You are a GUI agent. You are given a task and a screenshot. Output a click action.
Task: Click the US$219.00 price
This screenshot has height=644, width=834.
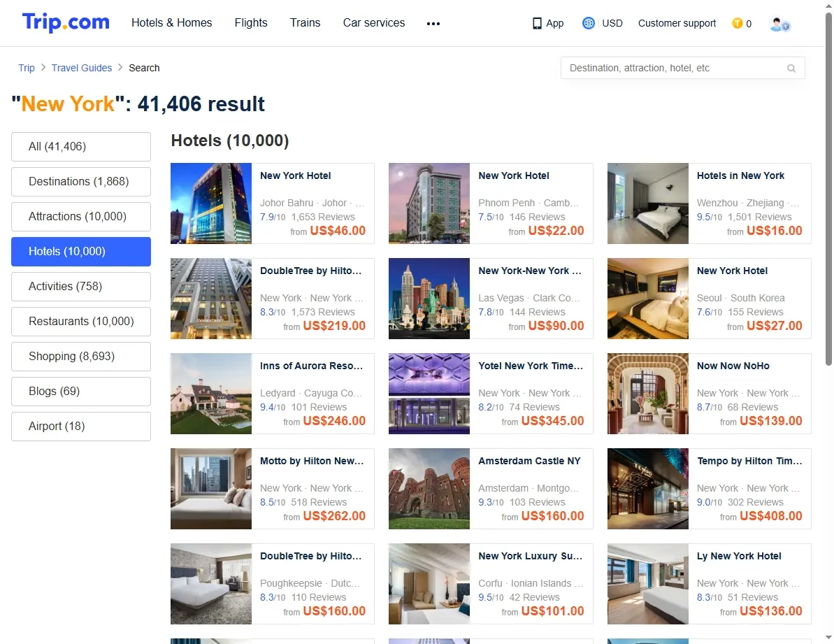334,326
